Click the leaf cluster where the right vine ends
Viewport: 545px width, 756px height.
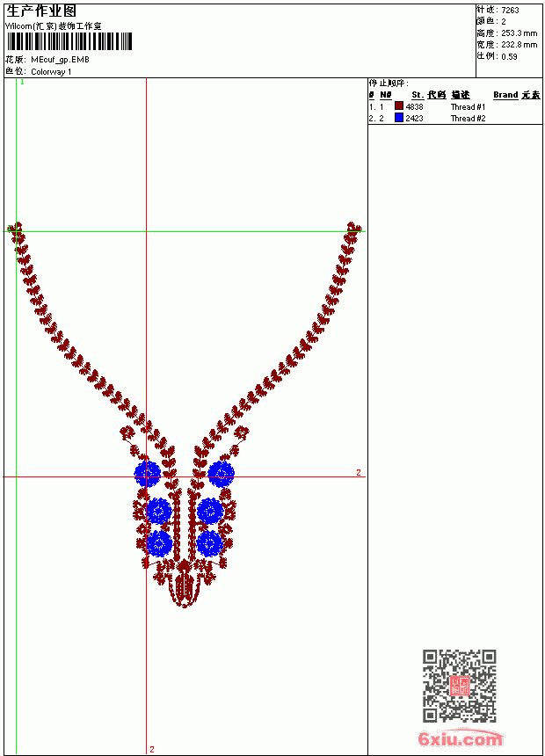click(x=354, y=229)
